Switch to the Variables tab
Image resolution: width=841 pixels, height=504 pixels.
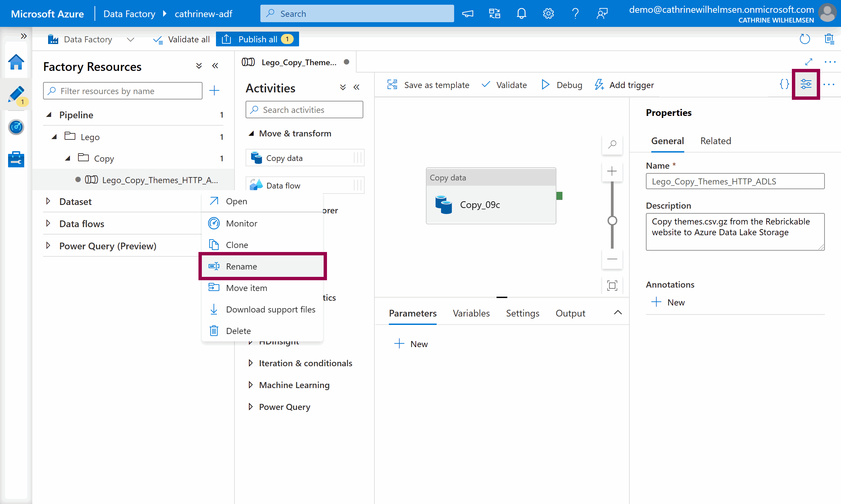[471, 313]
